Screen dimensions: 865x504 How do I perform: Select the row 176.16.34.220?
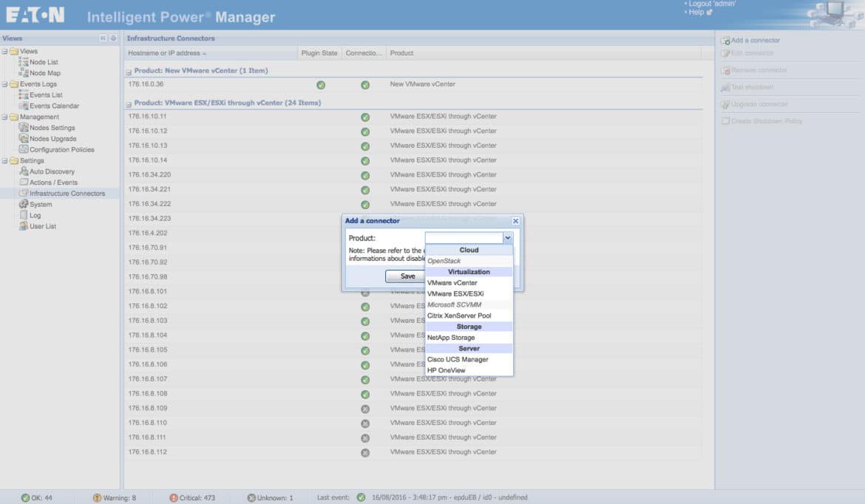click(414, 175)
